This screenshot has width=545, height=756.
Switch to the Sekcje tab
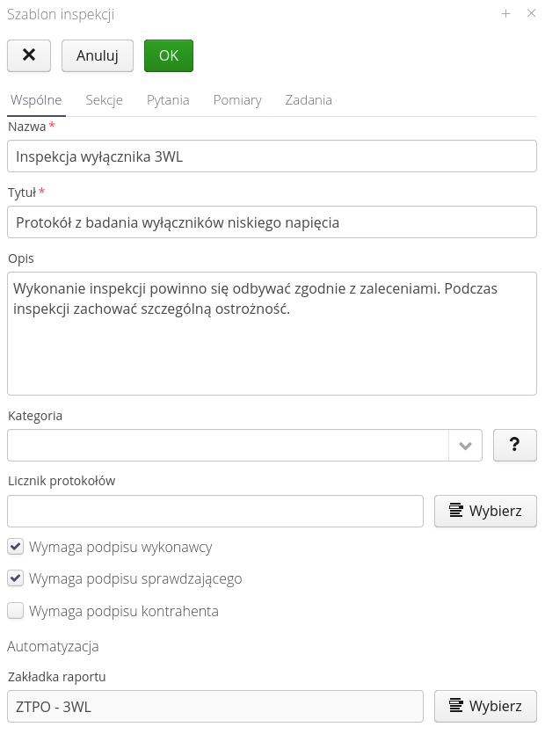click(x=105, y=100)
